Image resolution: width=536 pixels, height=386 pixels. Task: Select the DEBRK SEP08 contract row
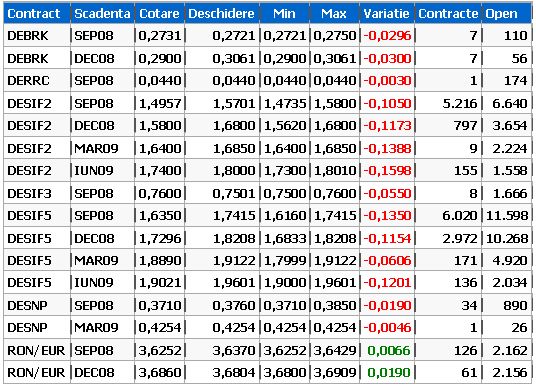point(268,36)
